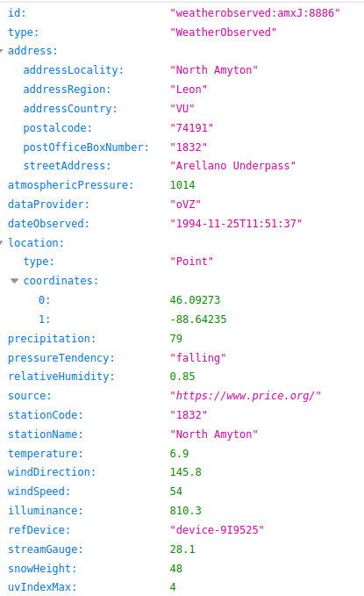Select the id key label
This screenshot has width=364, height=596.
click(17, 13)
